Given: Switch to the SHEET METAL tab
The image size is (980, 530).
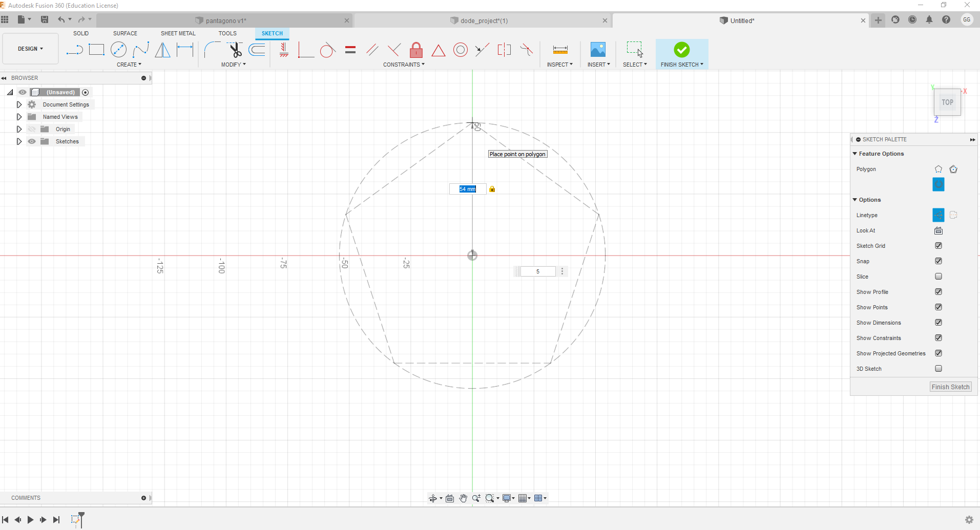Looking at the screenshot, I should [178, 33].
